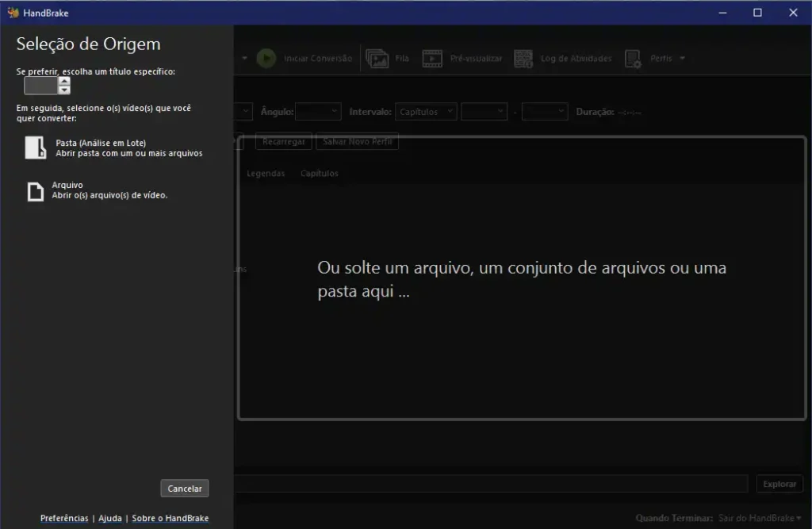Click the green Iniciar Conversão play icon
Image resolution: width=812 pixels, height=529 pixels.
(266, 59)
